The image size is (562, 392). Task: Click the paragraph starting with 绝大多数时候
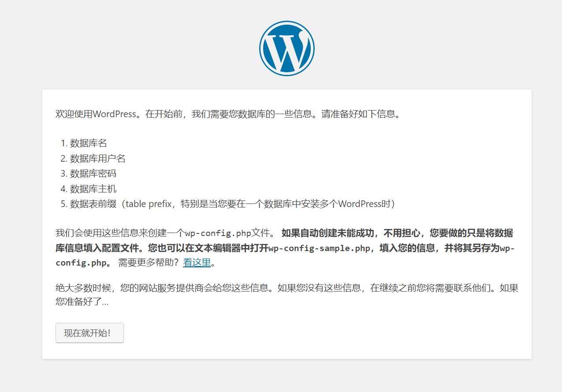[287, 295]
